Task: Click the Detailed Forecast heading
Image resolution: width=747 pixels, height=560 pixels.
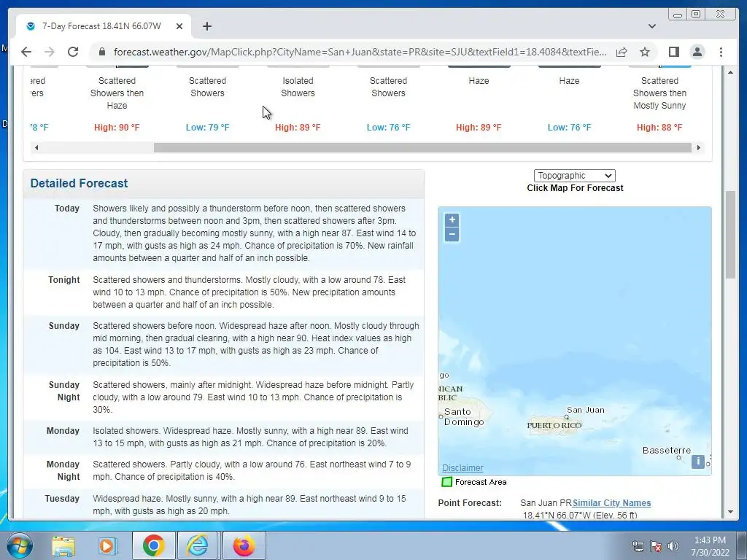Action: coord(79,183)
